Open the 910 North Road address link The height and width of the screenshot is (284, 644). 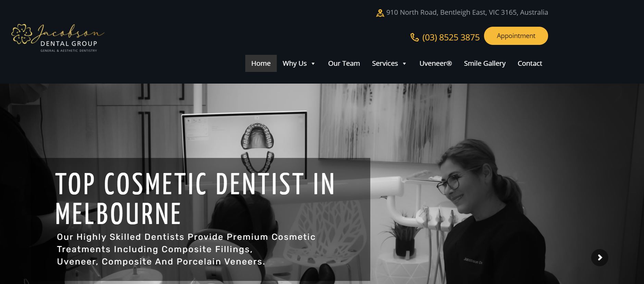[467, 12]
